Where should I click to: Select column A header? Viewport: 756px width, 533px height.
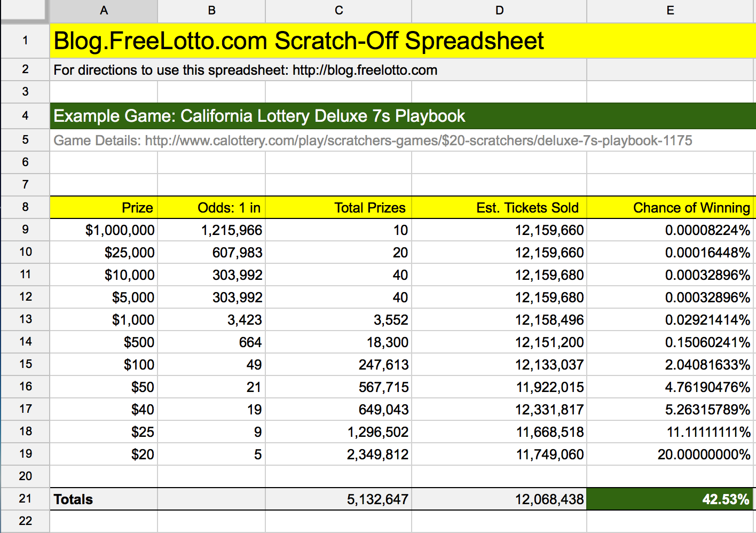[x=104, y=11]
